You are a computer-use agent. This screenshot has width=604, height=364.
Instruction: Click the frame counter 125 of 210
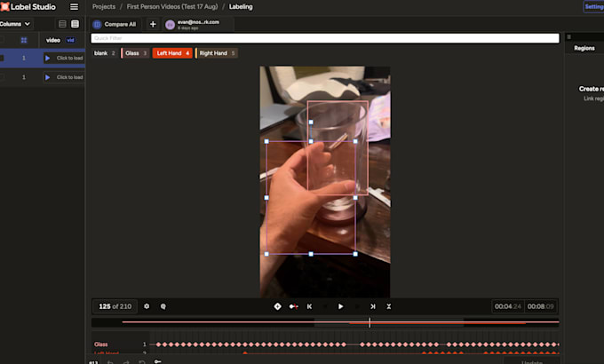pyautogui.click(x=115, y=306)
